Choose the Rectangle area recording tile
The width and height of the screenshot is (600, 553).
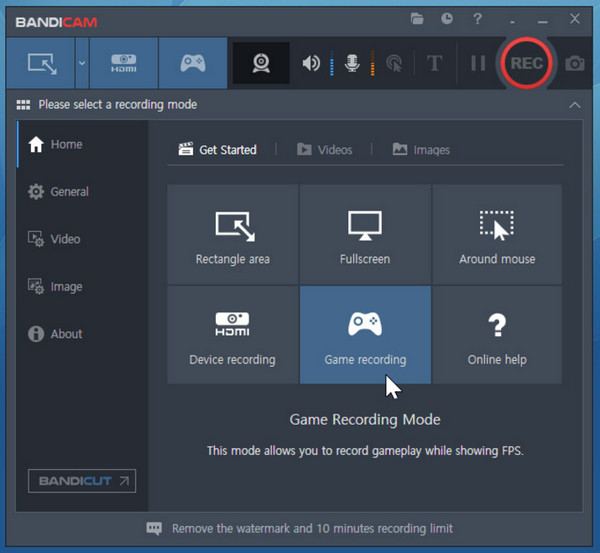point(233,234)
